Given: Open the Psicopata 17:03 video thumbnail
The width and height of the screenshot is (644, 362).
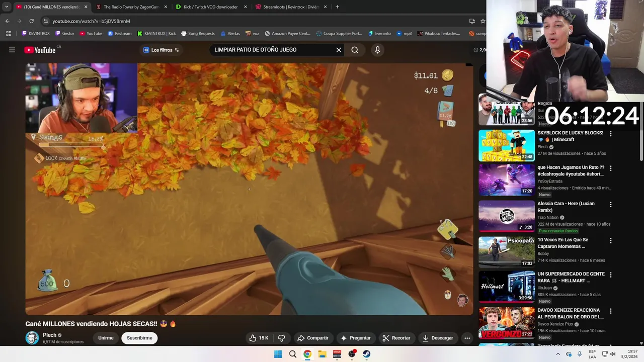Looking at the screenshot, I should click(x=507, y=252).
